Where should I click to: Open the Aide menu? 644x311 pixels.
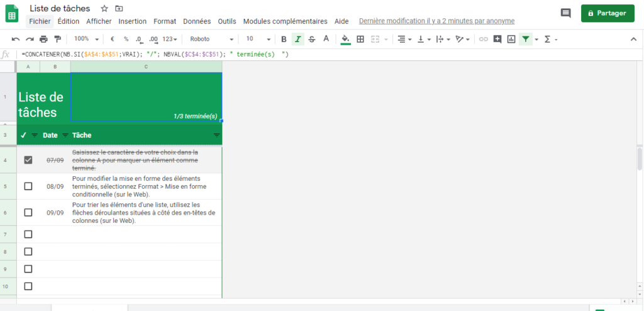341,21
